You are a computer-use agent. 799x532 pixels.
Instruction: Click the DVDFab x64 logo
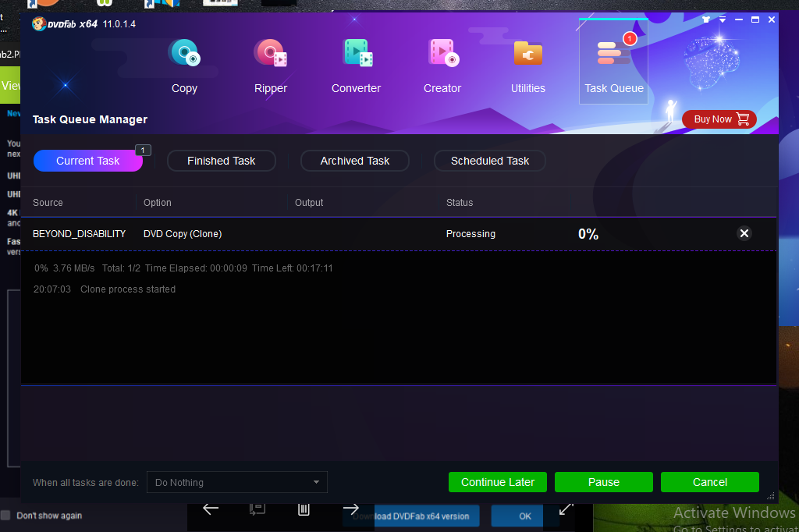[x=65, y=24]
